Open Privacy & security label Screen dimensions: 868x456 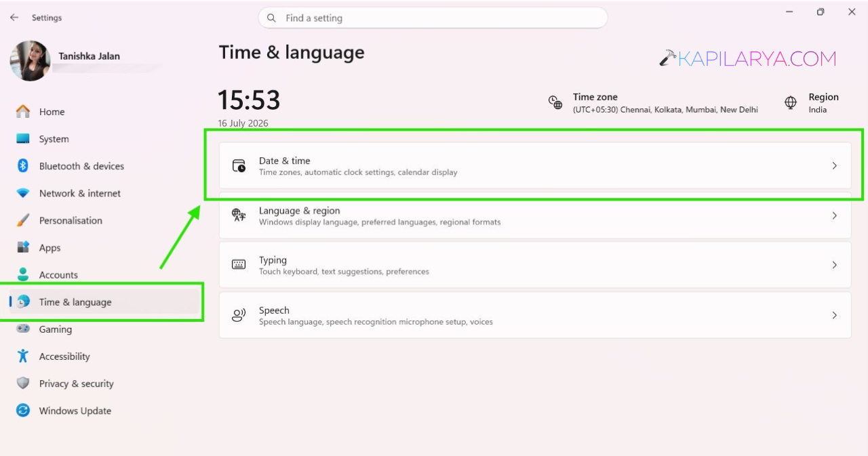click(x=77, y=384)
